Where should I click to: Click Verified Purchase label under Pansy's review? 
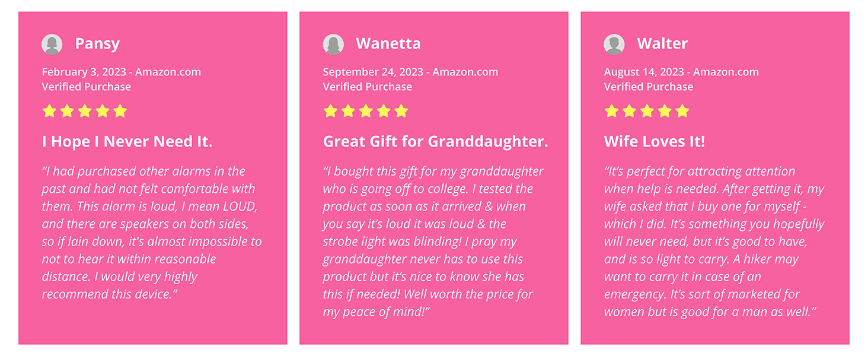point(87,87)
